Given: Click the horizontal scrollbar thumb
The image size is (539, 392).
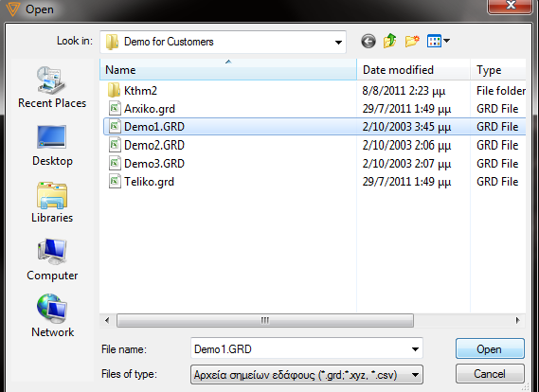Looking at the screenshot, I should [265, 321].
